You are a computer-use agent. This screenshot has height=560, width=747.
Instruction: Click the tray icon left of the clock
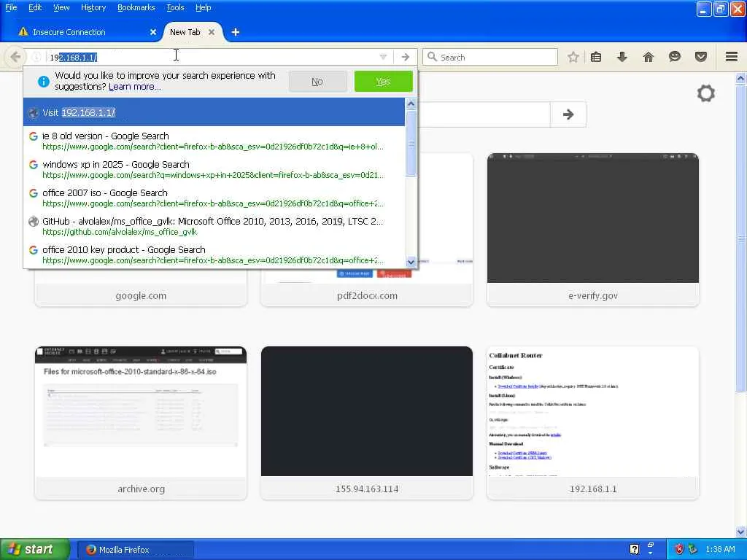point(692,549)
